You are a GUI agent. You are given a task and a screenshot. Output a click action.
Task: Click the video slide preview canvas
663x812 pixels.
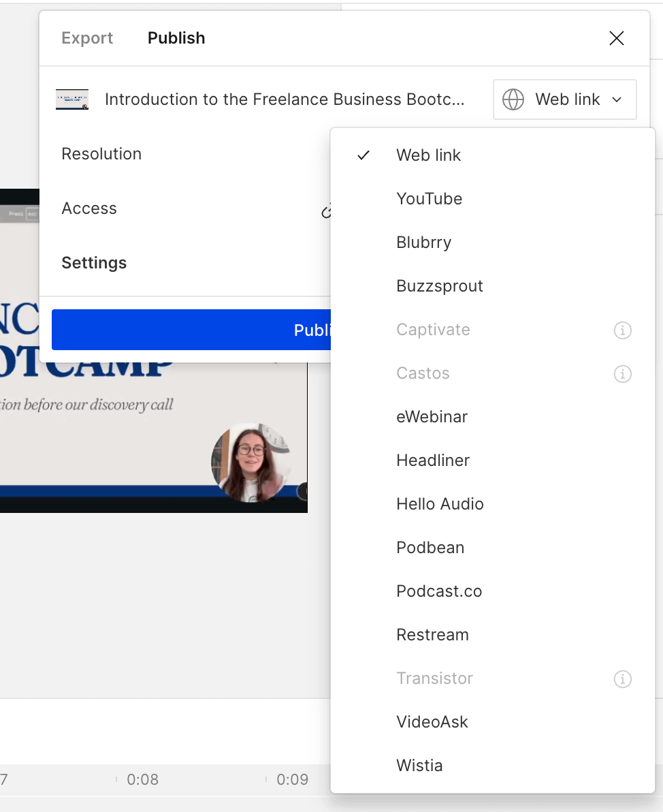pos(154,437)
